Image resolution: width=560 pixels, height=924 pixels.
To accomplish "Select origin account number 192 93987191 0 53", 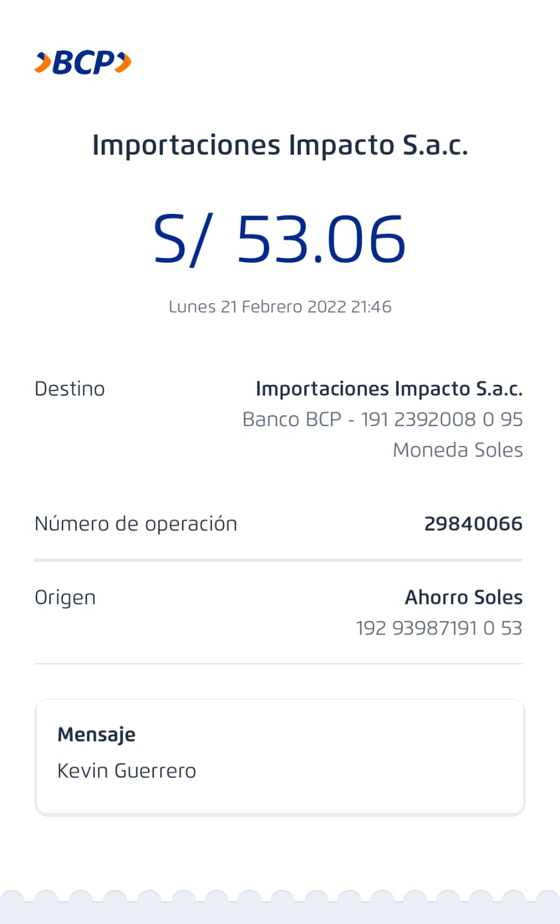I will [x=439, y=628].
